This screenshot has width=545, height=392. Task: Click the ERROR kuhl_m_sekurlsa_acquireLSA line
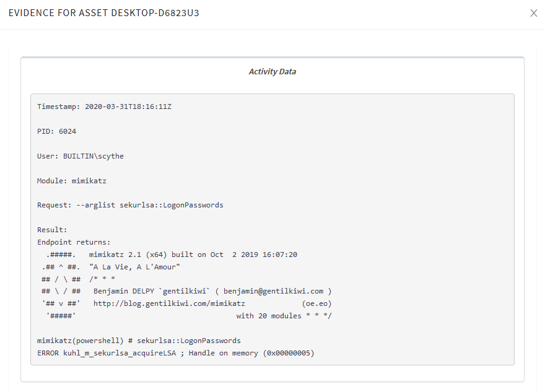tap(175, 353)
